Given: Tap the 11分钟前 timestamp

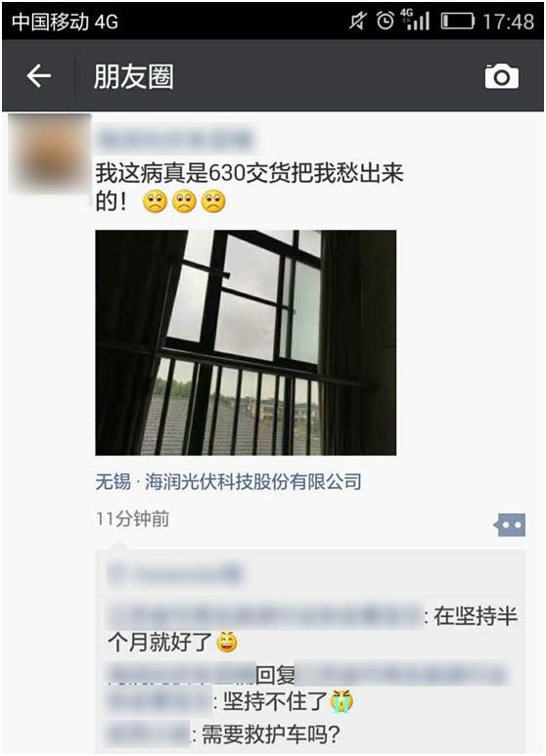Looking at the screenshot, I should point(133,518).
